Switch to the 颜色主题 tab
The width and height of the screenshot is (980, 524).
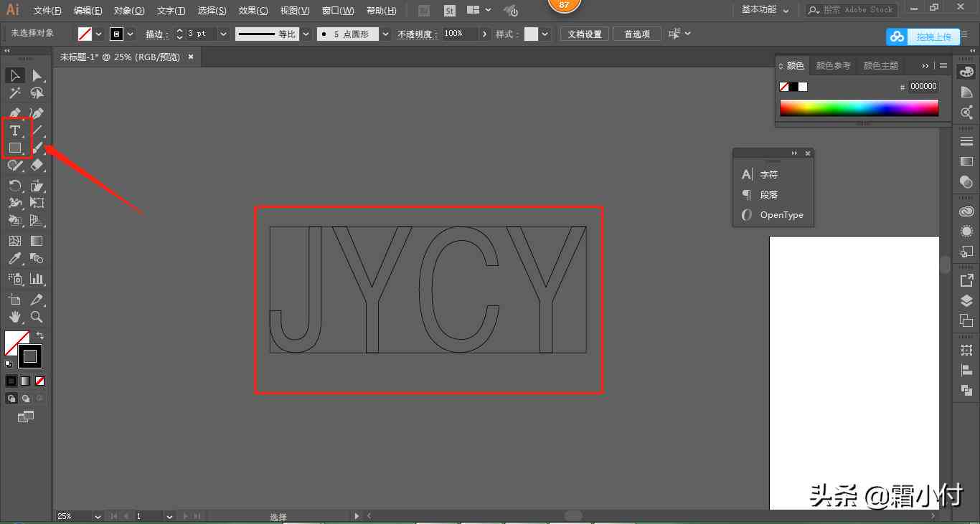(x=881, y=65)
